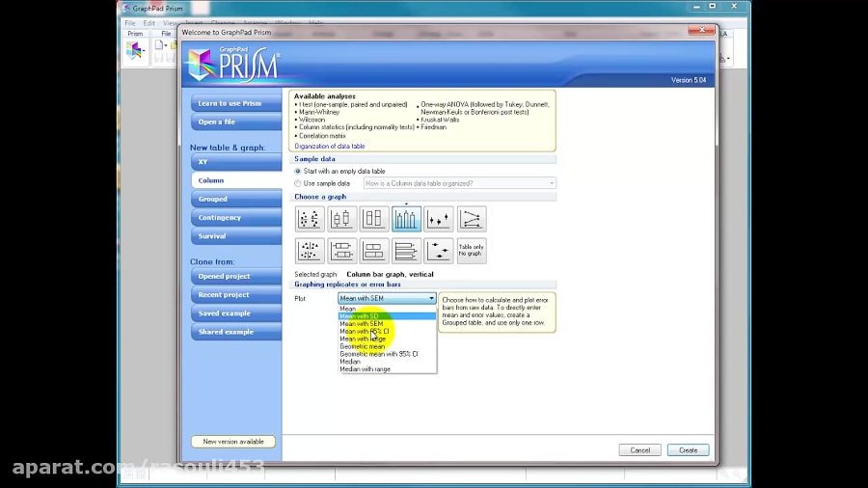
Task: Click the 'Table only No graph' option
Action: click(472, 251)
